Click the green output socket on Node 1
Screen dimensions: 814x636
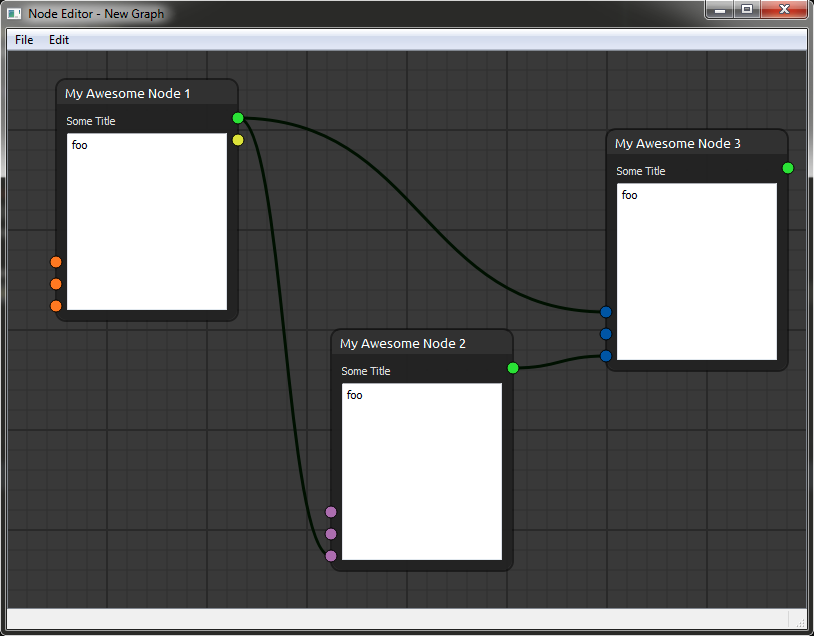pos(238,118)
